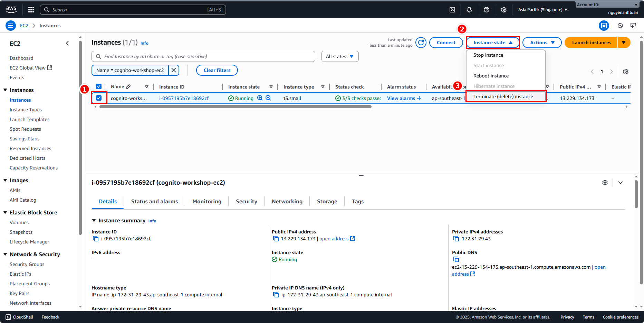Image resolution: width=644 pixels, height=323 pixels.
Task: Open AWS services grid menu
Action: click(31, 10)
